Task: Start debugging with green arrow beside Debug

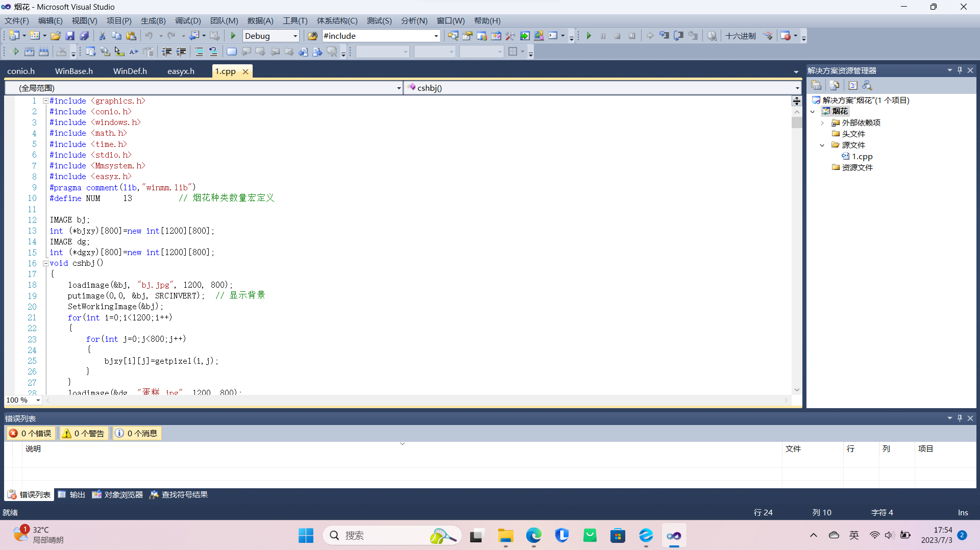Action: [233, 36]
